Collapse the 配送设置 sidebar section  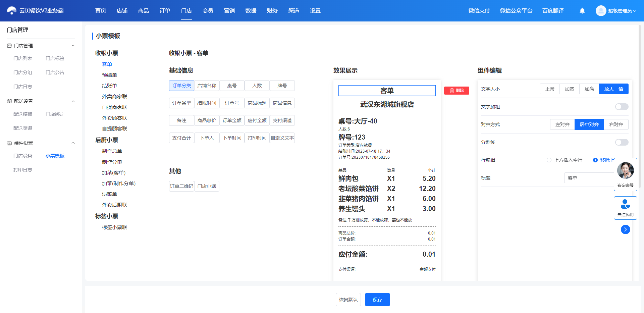pos(73,101)
